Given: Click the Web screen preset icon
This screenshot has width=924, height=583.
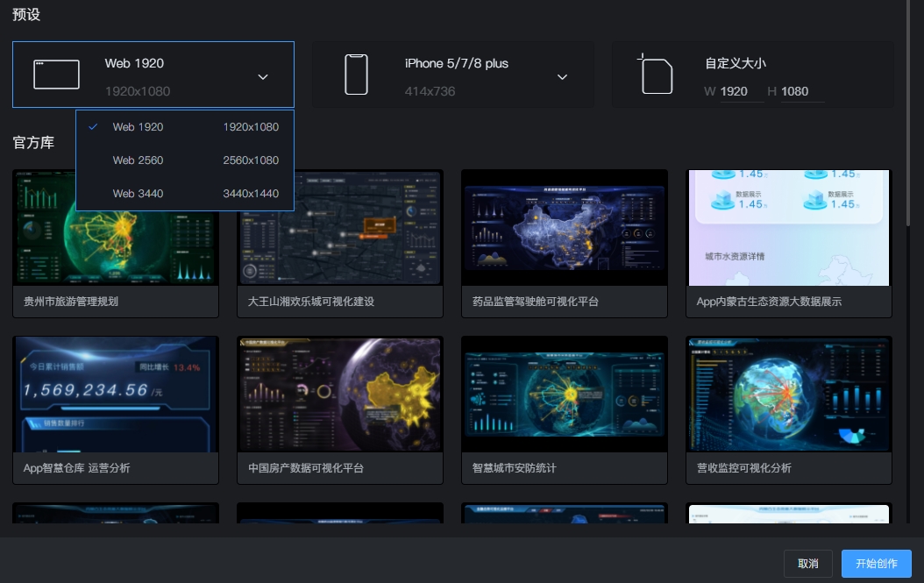Looking at the screenshot, I should (x=57, y=75).
